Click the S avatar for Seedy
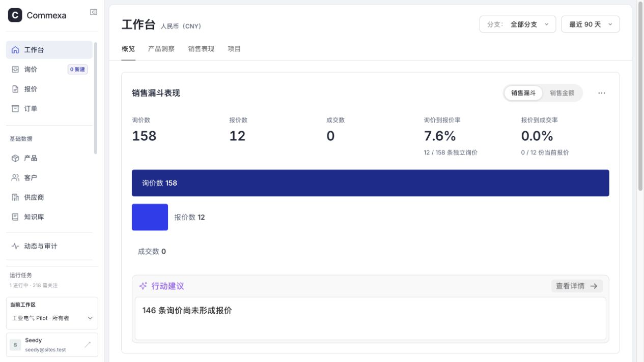This screenshot has height=362, width=644. pos(15,345)
